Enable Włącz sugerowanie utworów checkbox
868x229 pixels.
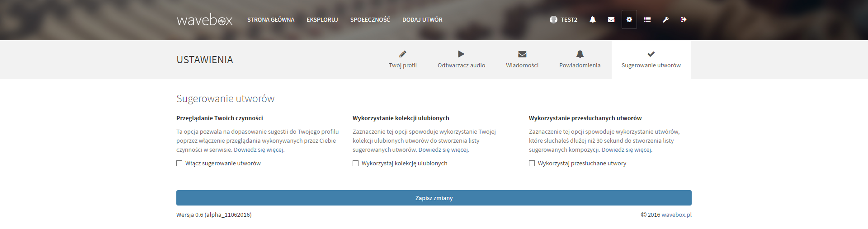tap(179, 164)
